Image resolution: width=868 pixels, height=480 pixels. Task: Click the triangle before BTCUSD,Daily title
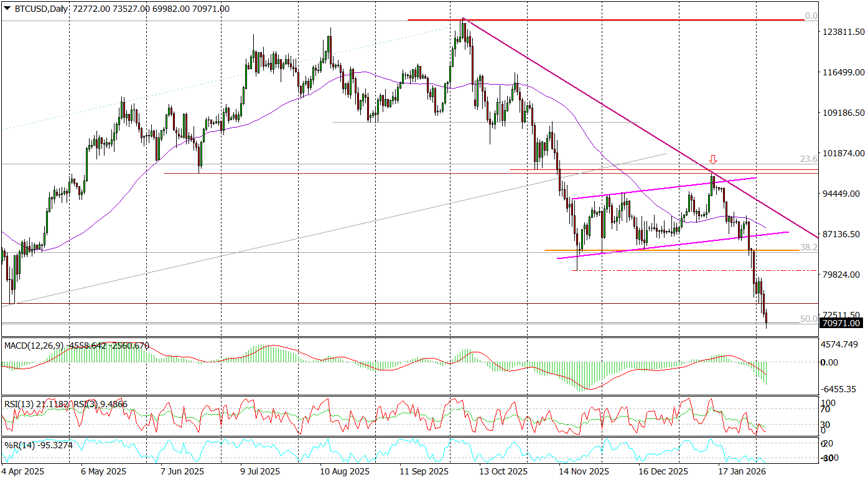[x=7, y=9]
